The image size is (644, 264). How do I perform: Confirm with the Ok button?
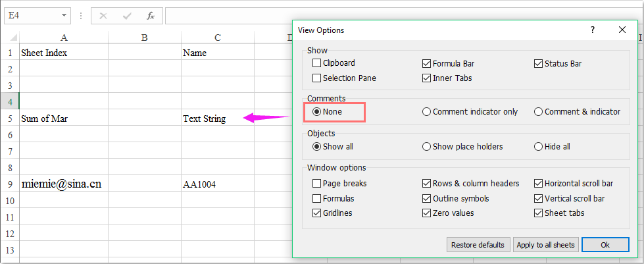[x=605, y=245]
